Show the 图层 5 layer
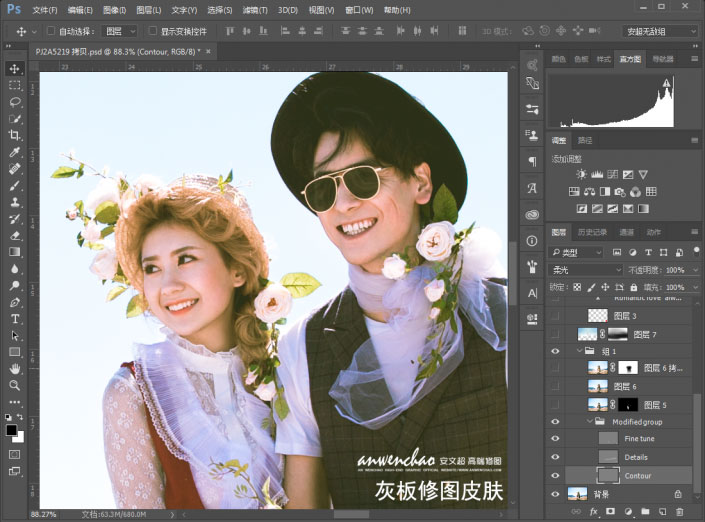The height and width of the screenshot is (522, 705). click(555, 405)
